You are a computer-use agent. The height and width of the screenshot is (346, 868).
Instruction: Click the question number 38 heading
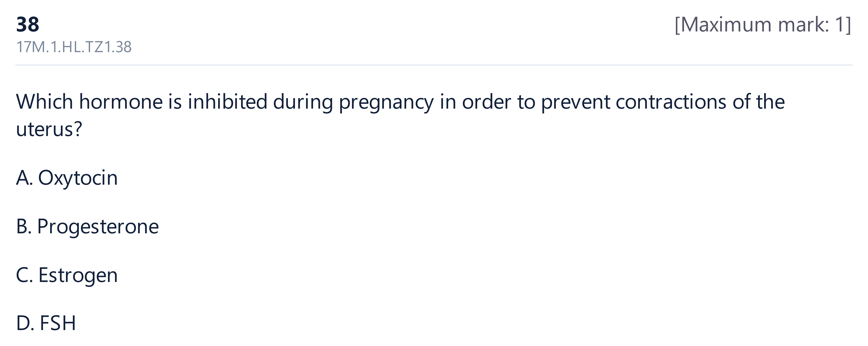pyautogui.click(x=28, y=25)
